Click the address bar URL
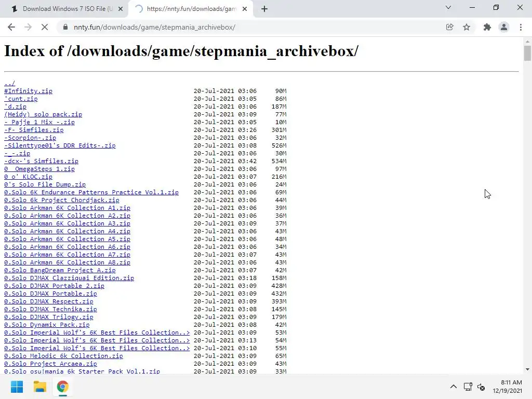The height and width of the screenshot is (399, 532). click(x=154, y=27)
